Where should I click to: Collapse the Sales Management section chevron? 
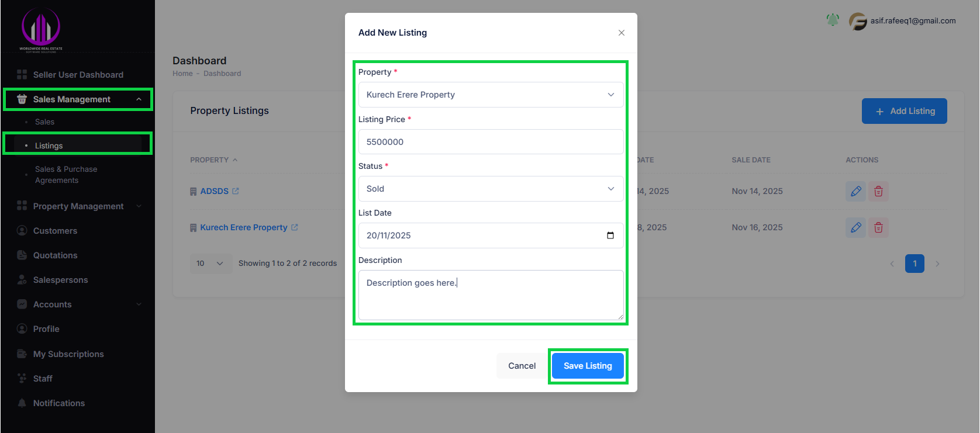coord(139,99)
